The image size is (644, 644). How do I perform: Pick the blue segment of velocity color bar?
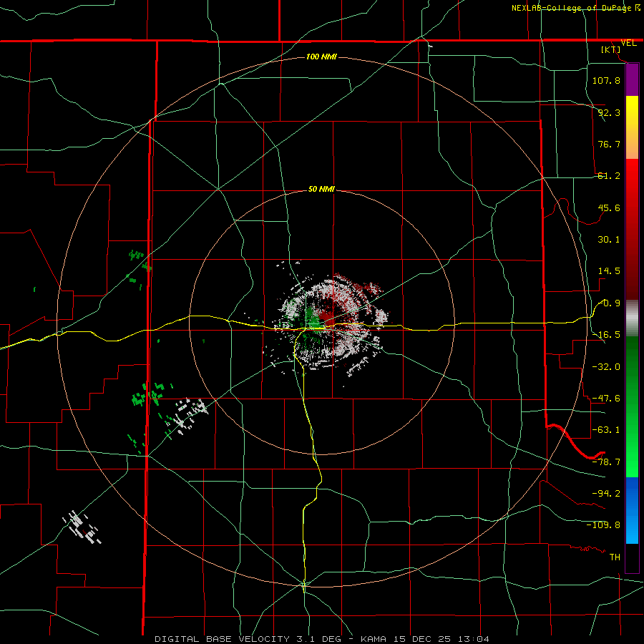point(632,510)
